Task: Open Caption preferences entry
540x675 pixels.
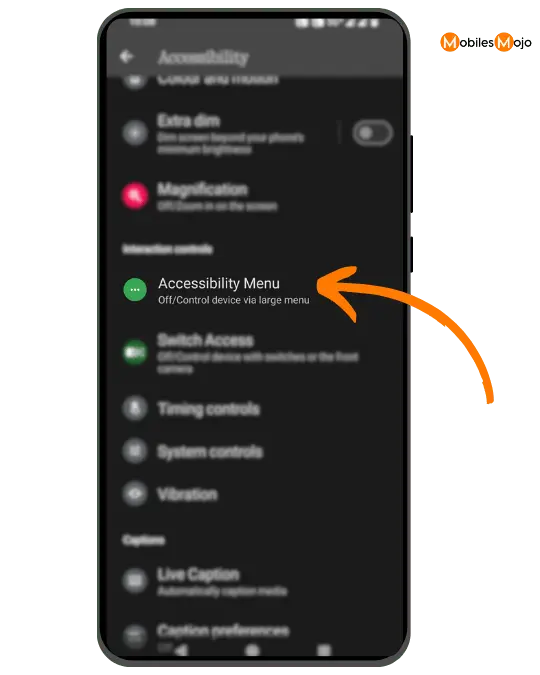Action: click(255, 632)
